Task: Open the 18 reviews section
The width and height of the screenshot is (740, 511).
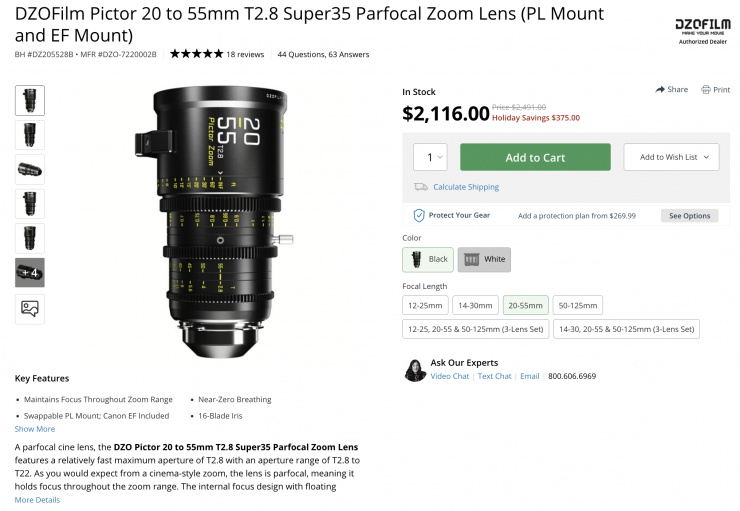Action: [245, 53]
